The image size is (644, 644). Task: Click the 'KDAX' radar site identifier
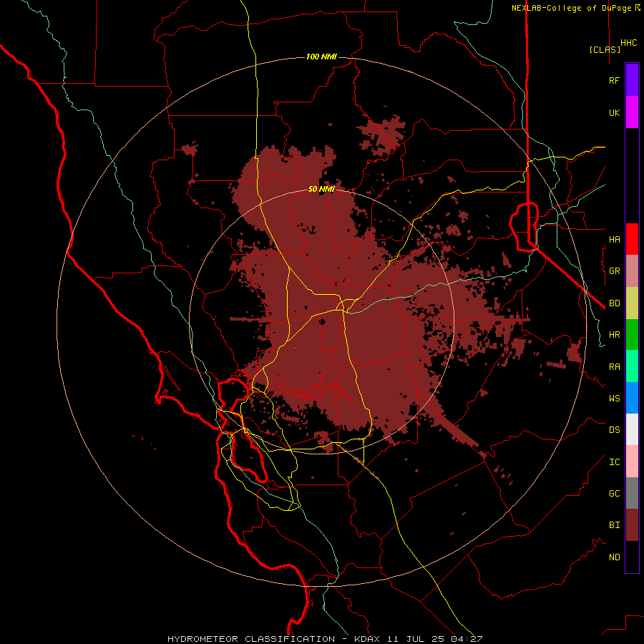[367, 639]
